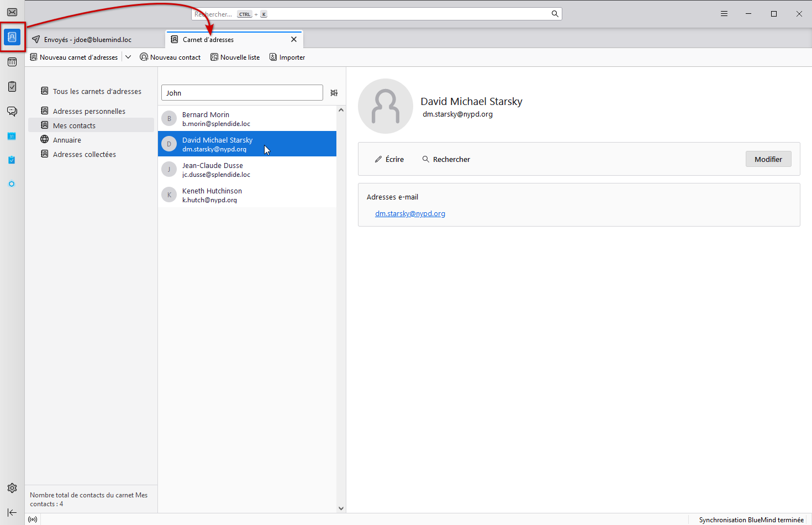Image resolution: width=812 pixels, height=525 pixels.
Task: Collapse the spaces toolbar with arrow icon
Action: 12,512
